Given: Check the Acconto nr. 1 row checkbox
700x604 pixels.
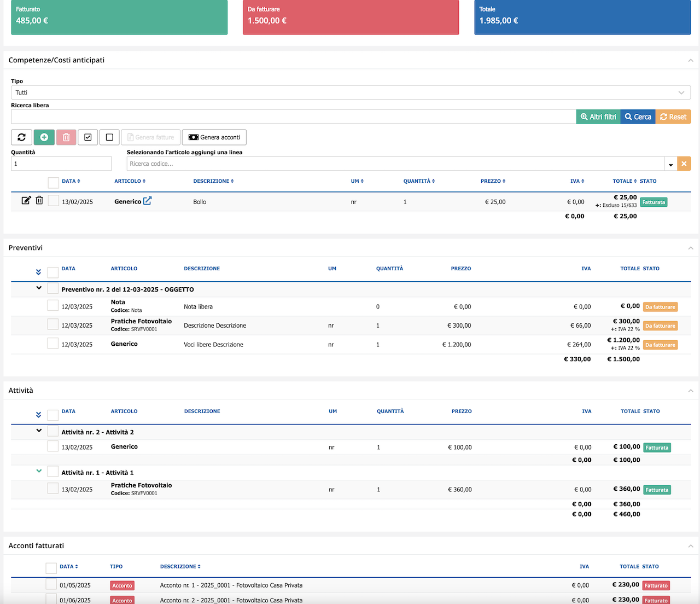Looking at the screenshot, I should coord(51,584).
